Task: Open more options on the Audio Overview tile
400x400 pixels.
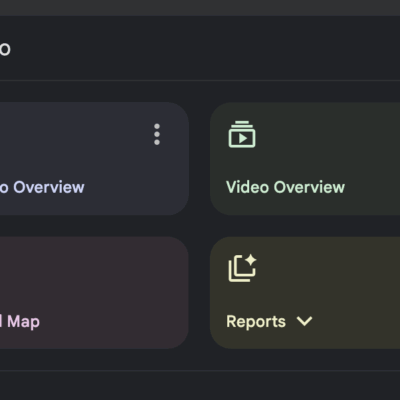Action: (157, 134)
